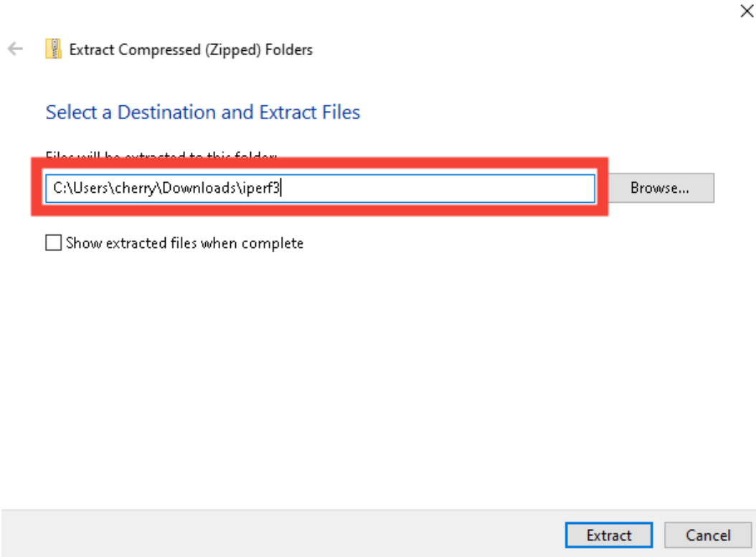Click the back arrow in the wizard header
Screen dimensions: 756x557
tap(14, 49)
